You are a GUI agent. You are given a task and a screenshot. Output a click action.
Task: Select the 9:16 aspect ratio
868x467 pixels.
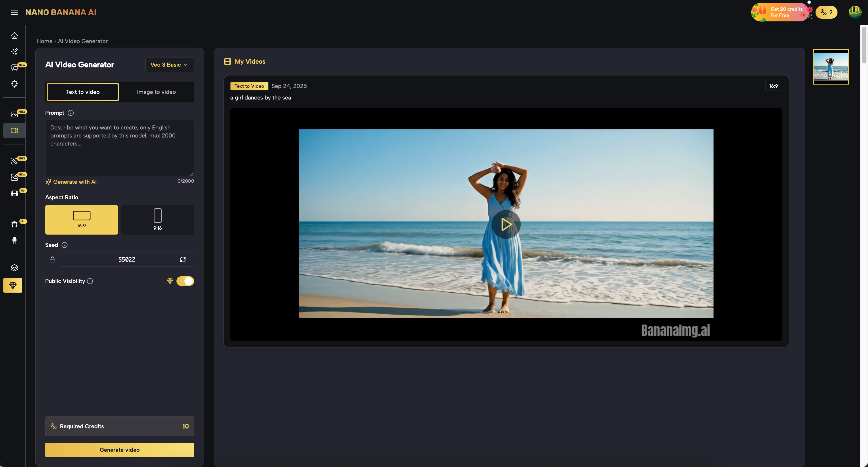157,220
